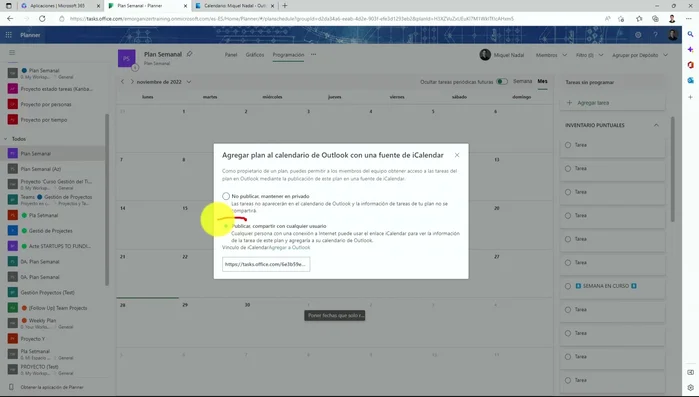Screen dimensions: 699x397
Task: Open the Edge browser profile picture
Action: point(672,19)
